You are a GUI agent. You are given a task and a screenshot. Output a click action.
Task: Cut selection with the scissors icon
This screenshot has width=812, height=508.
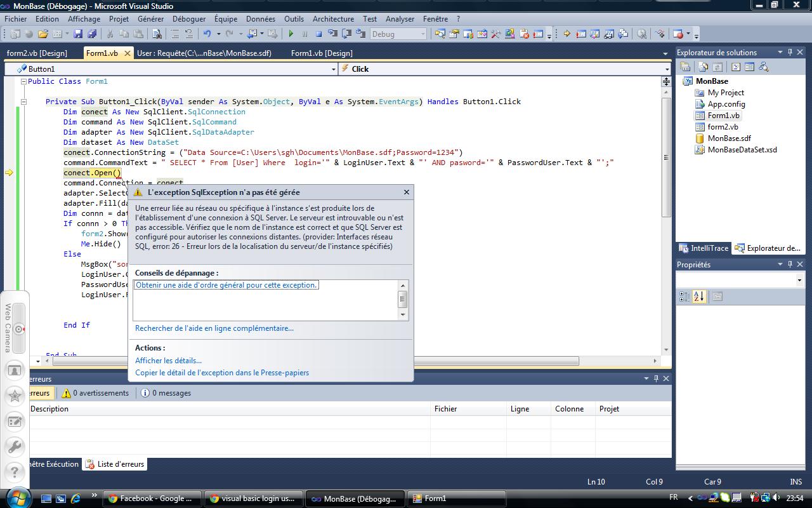pos(110,34)
